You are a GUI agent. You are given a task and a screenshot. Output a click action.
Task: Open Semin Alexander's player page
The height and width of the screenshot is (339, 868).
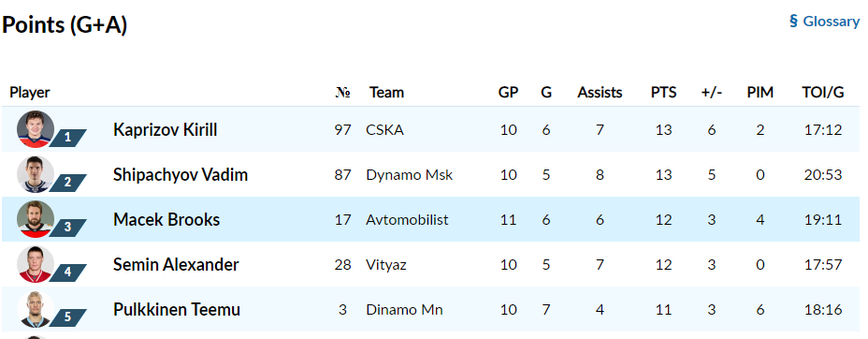(x=176, y=264)
